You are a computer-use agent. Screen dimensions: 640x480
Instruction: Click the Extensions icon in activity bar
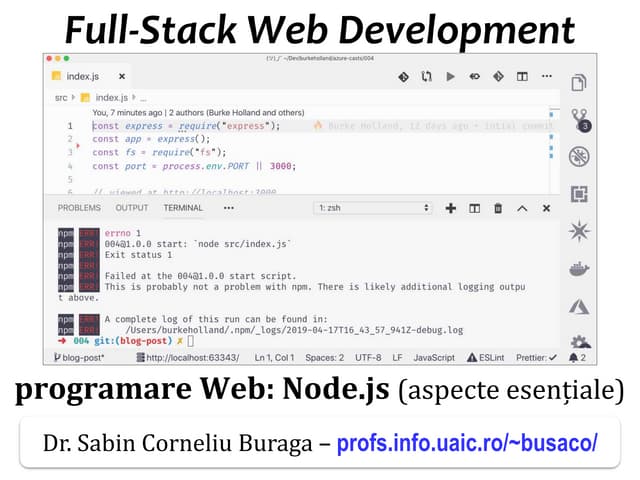pyautogui.click(x=579, y=194)
